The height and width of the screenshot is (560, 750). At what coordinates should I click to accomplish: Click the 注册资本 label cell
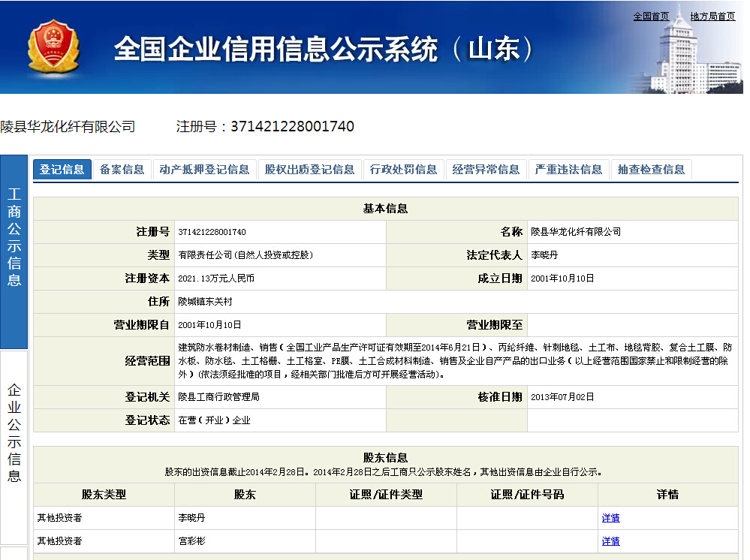(104, 278)
